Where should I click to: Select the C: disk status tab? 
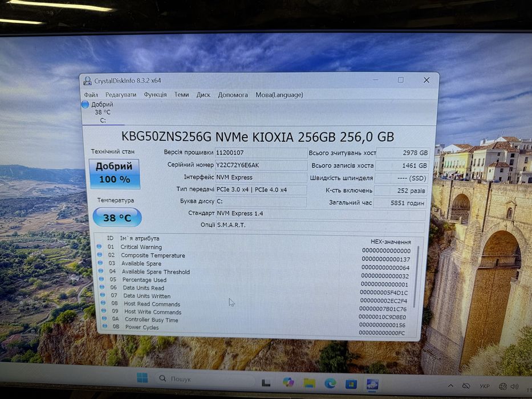click(x=103, y=112)
